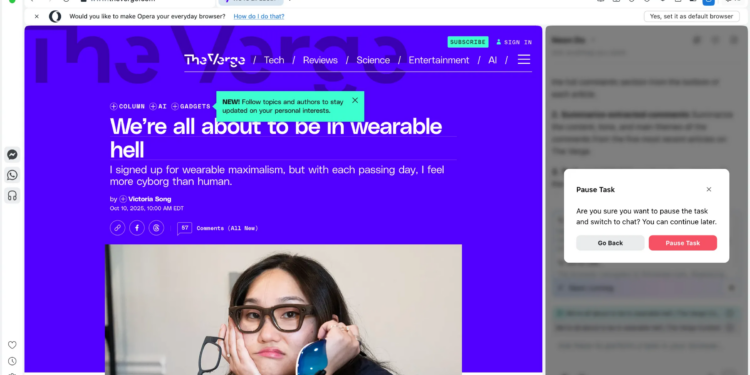Open WhatsApp in the Opera sidebar
This screenshot has height=375, width=750.
(x=12, y=175)
